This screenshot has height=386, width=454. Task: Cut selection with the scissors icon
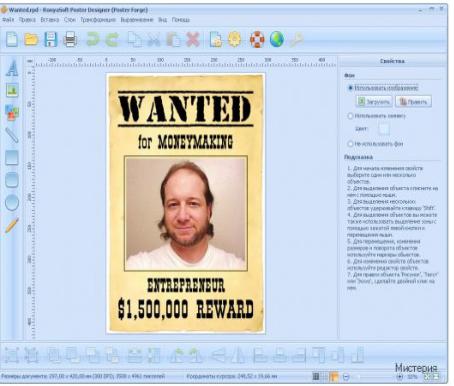[x=154, y=39]
